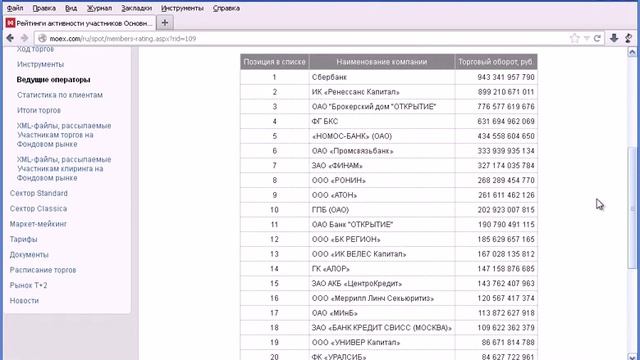Click the Позиция в списке column header
Image resolution: width=640 pixels, height=360 pixels.
point(275,62)
